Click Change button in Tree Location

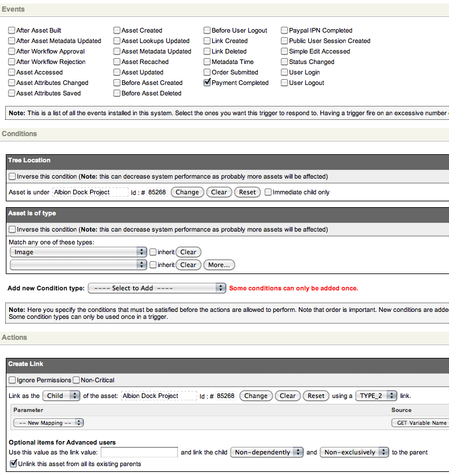pos(187,192)
